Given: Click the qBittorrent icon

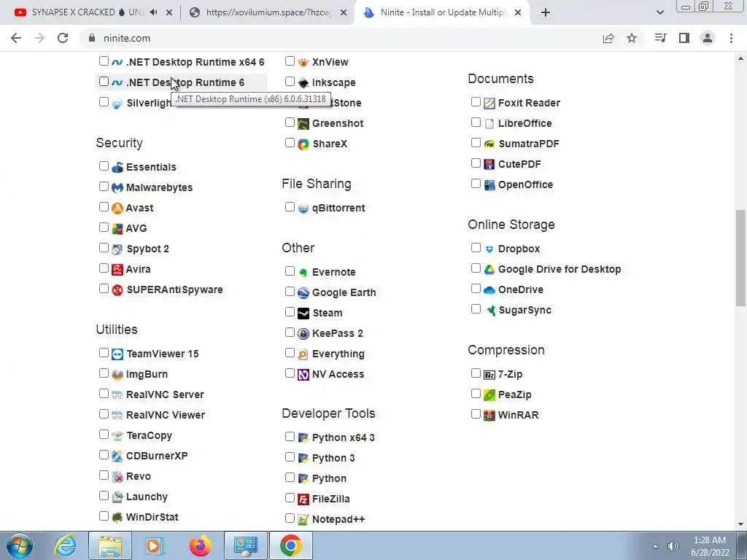Looking at the screenshot, I should click(x=303, y=209).
